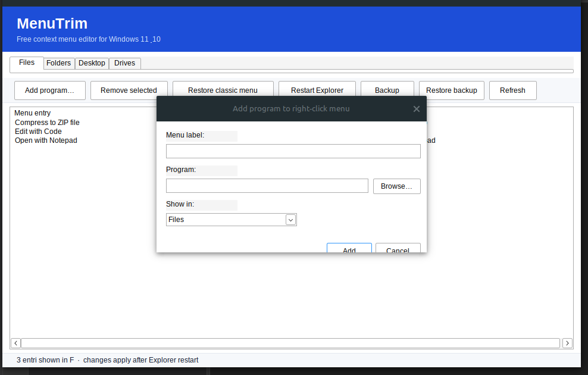This screenshot has width=588, height=375.
Task: Focus the Menu label input field
Action: (293, 151)
